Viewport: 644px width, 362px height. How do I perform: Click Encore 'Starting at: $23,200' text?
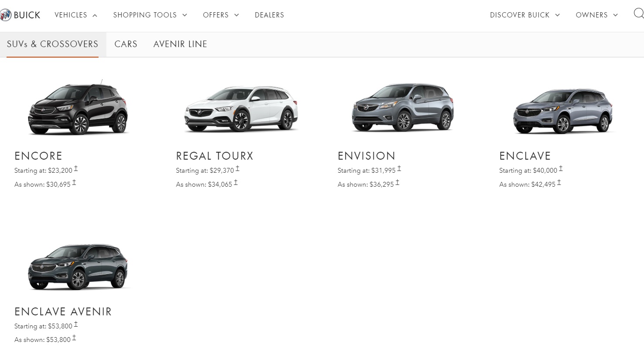coord(43,171)
